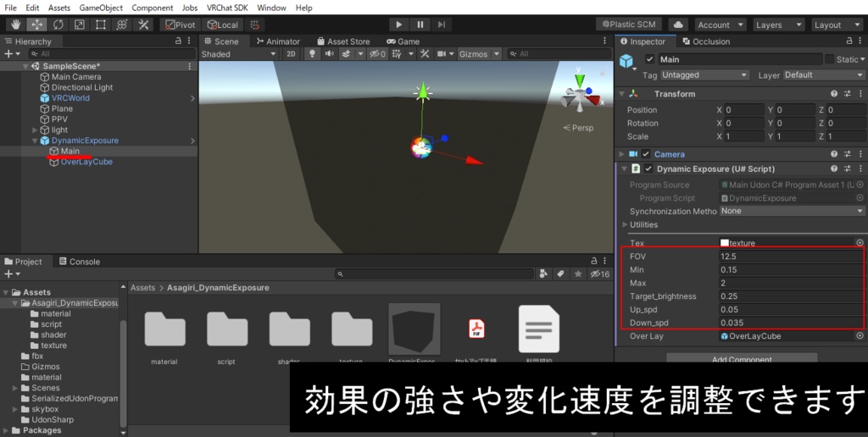Screen dimensions: 868x437
Task: Toggle hidden packages count in Project
Action: (599, 274)
